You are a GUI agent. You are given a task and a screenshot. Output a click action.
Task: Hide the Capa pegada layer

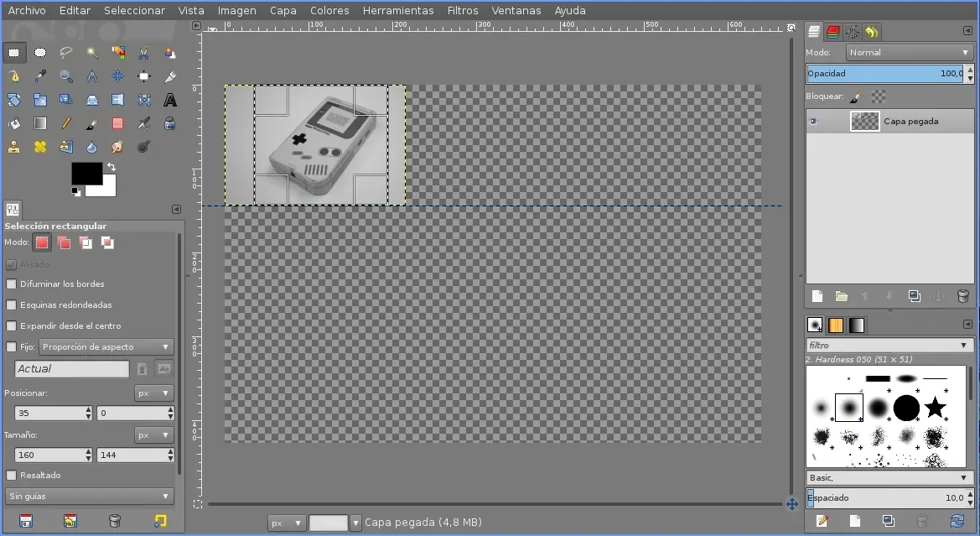click(812, 122)
